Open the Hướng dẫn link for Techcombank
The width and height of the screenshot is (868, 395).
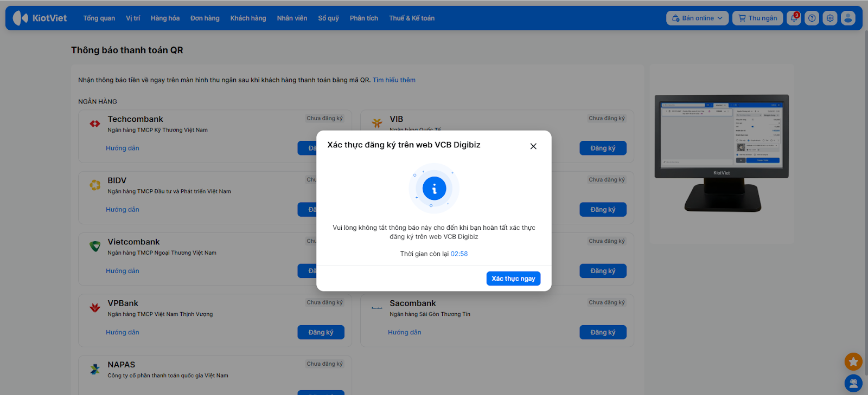[x=123, y=148]
